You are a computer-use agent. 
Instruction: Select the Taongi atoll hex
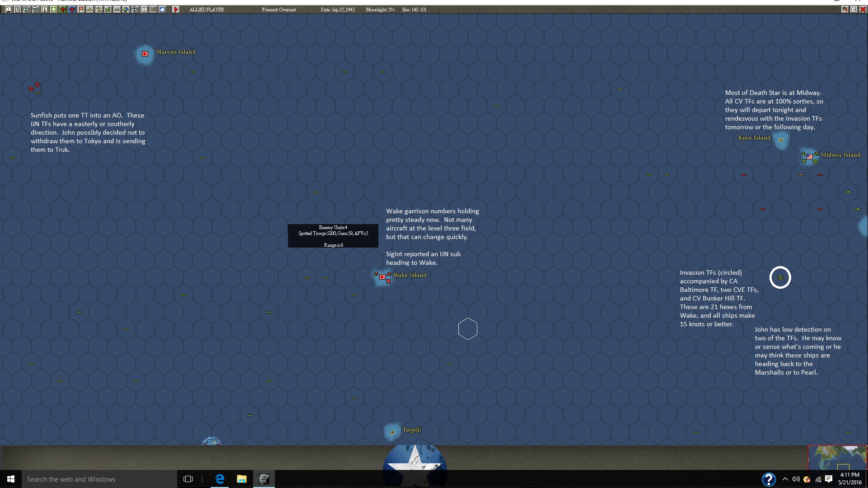392,432
